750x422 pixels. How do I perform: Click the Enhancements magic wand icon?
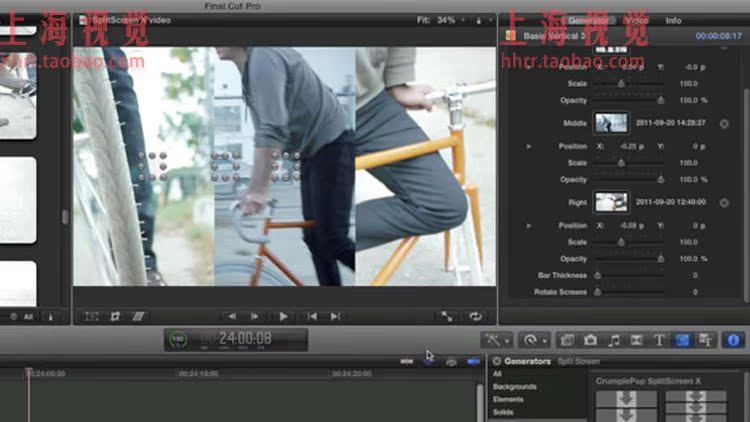pos(493,340)
